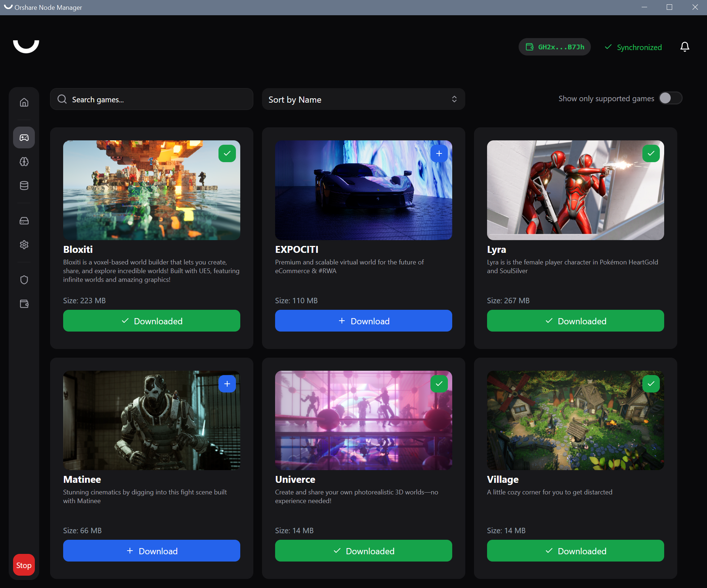Screen dimensions: 707x588
Task: Open the Home sidebar icon
Action: 24,102
